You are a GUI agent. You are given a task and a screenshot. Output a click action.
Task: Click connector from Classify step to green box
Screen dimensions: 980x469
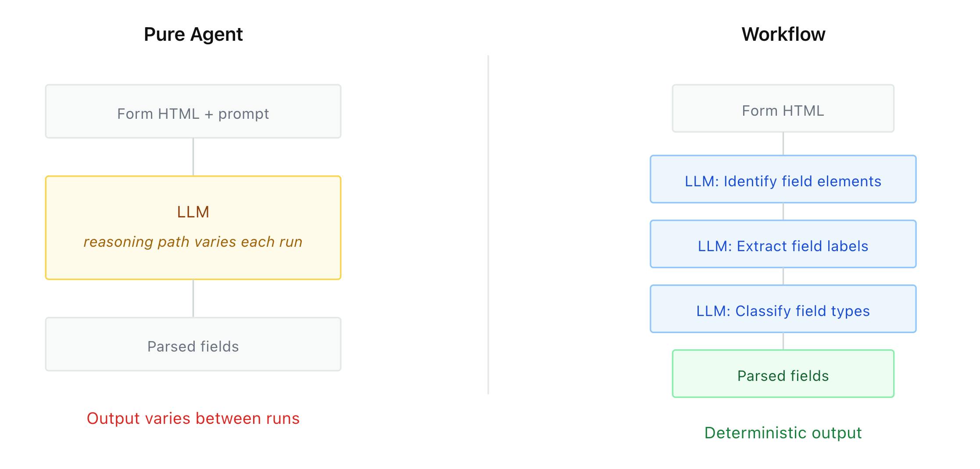[783, 341]
